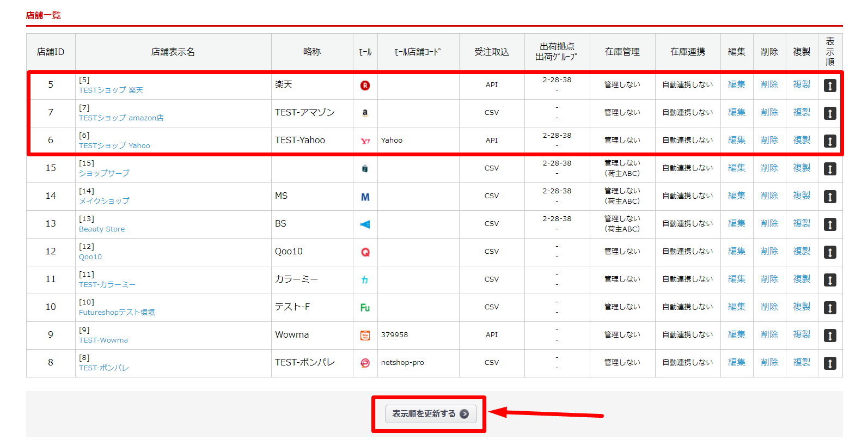Click the Wowma mall icon
868x445 pixels.
[x=365, y=336]
